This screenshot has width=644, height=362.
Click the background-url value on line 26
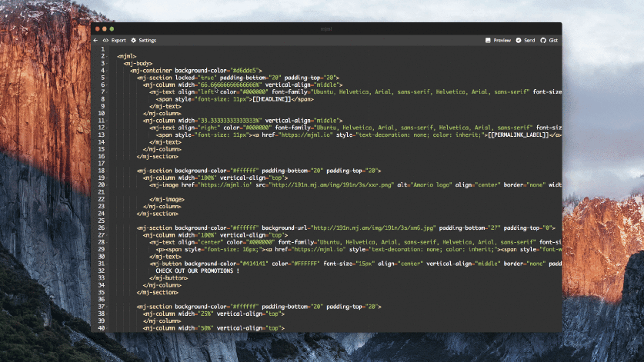click(372, 227)
